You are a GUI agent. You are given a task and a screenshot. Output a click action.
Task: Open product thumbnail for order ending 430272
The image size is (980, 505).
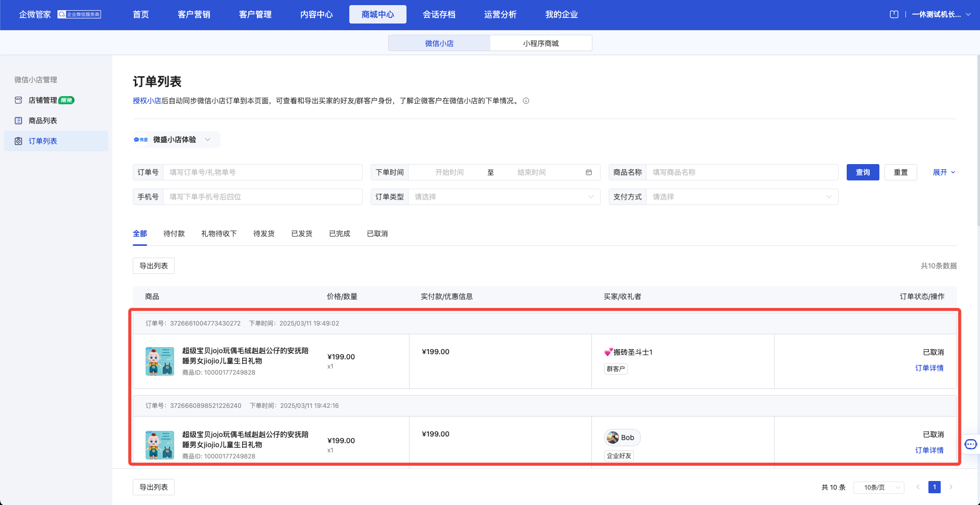pyautogui.click(x=160, y=361)
